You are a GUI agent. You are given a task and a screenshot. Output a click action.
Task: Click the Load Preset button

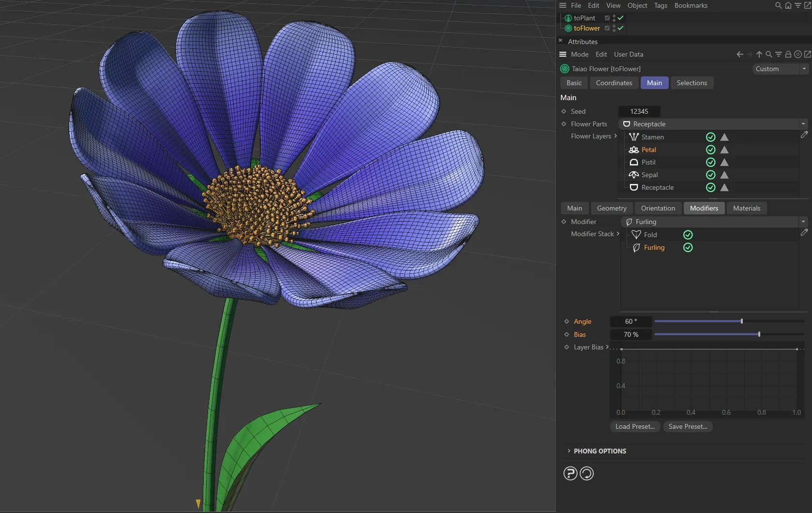[x=635, y=426]
